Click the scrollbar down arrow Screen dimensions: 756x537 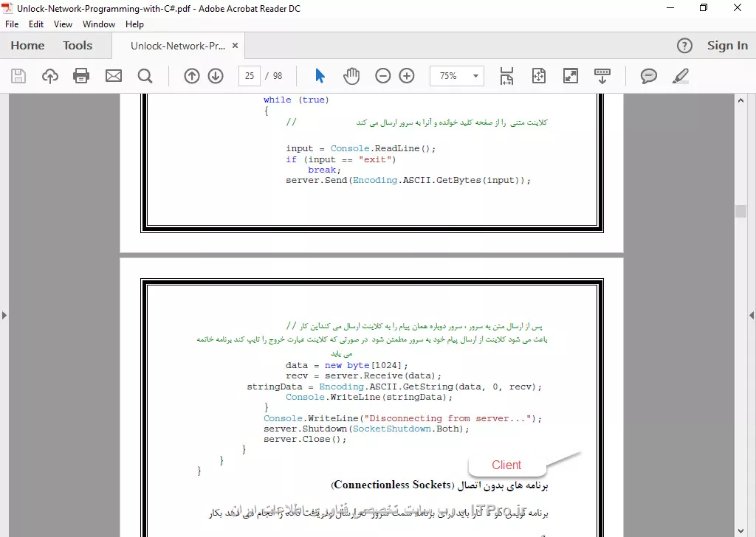[x=740, y=531]
